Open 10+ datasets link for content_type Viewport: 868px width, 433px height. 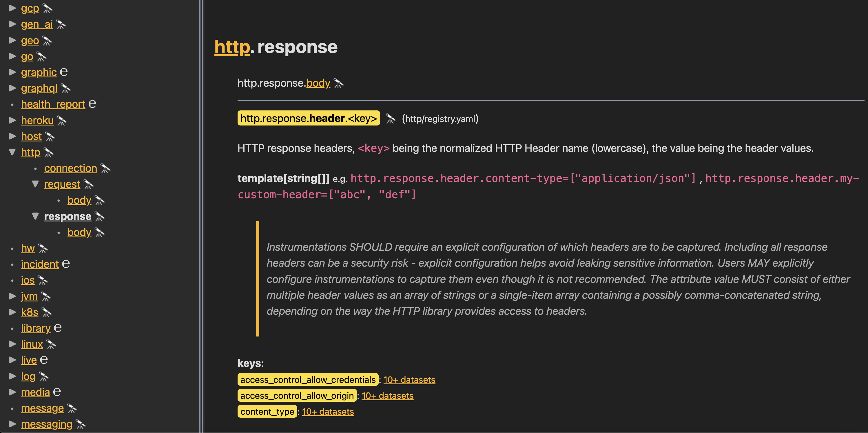[x=327, y=412]
